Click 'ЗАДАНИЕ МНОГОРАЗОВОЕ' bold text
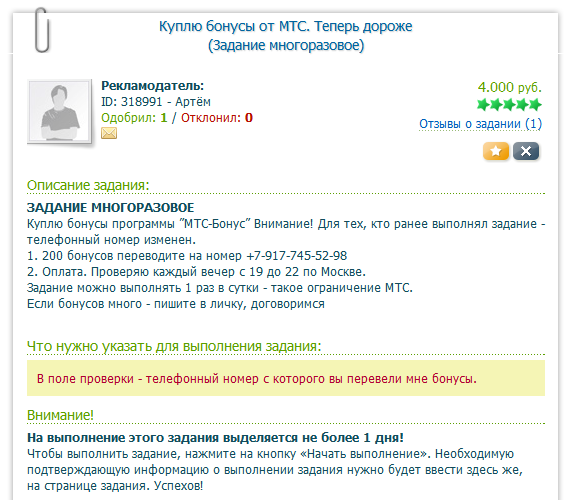 click(111, 208)
